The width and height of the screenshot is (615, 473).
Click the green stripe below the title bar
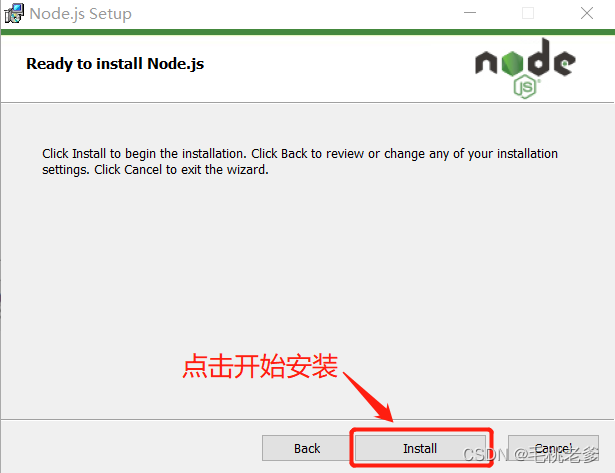coord(308,32)
